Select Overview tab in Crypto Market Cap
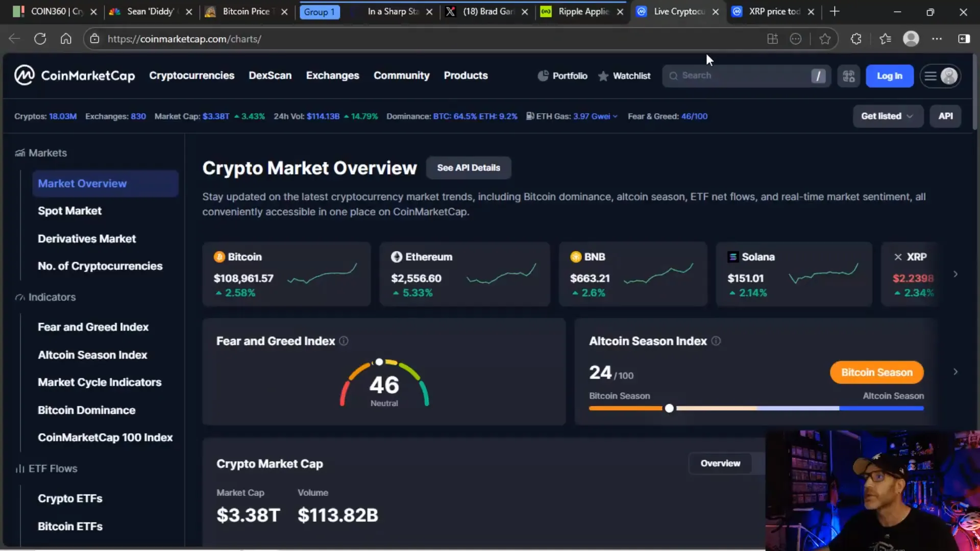This screenshot has height=551, width=980. click(720, 463)
